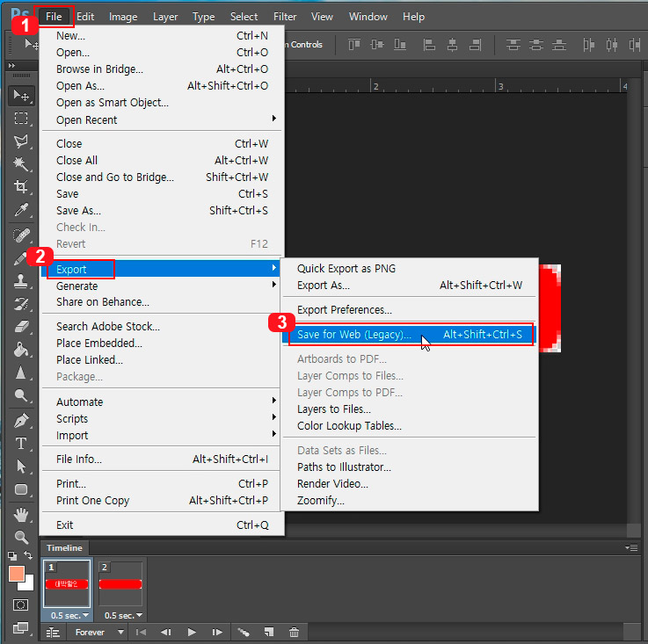
Task: Play the timeline animation
Action: [192, 633]
